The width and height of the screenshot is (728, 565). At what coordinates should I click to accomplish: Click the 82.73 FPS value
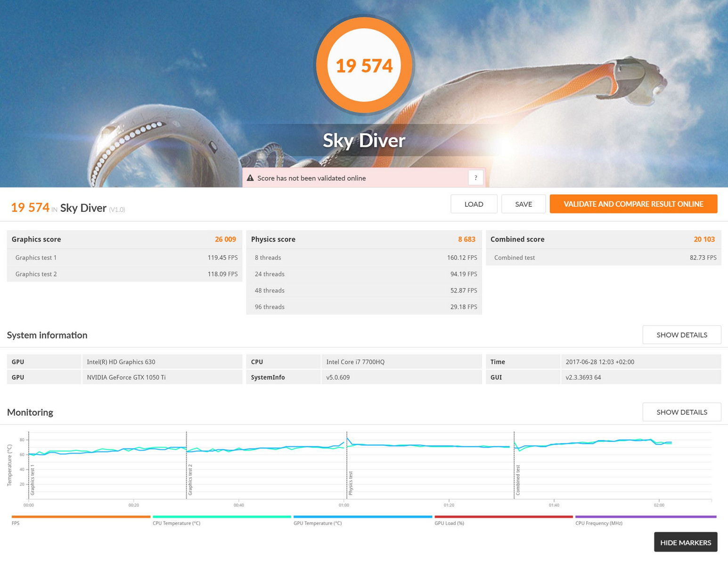703,258
